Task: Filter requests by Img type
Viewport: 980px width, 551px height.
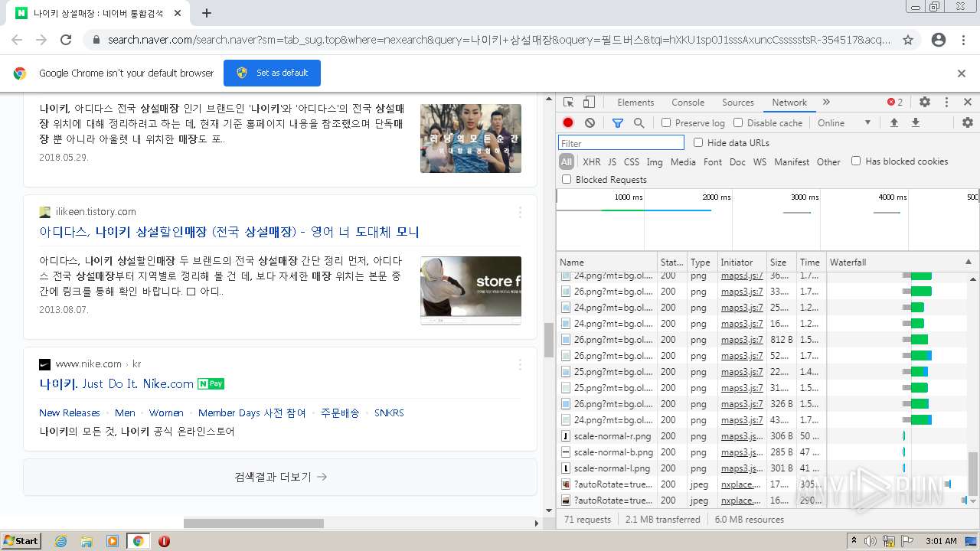Action: [x=655, y=161]
